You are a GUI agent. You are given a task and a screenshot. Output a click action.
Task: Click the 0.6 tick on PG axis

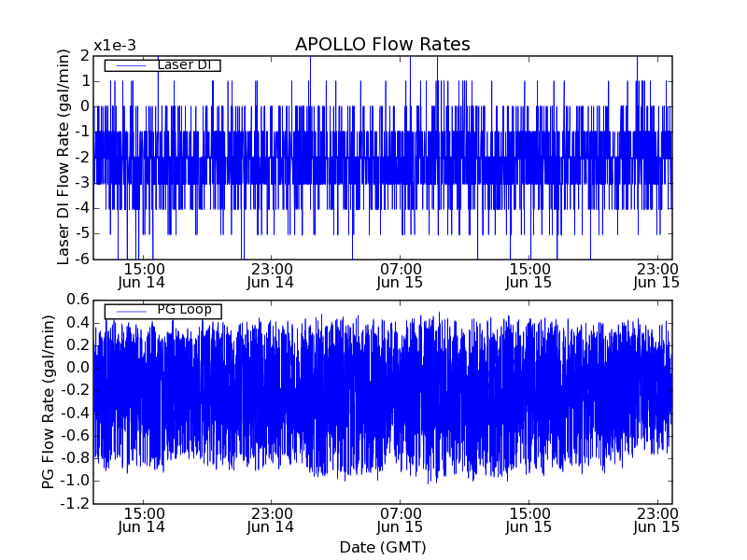click(77, 300)
